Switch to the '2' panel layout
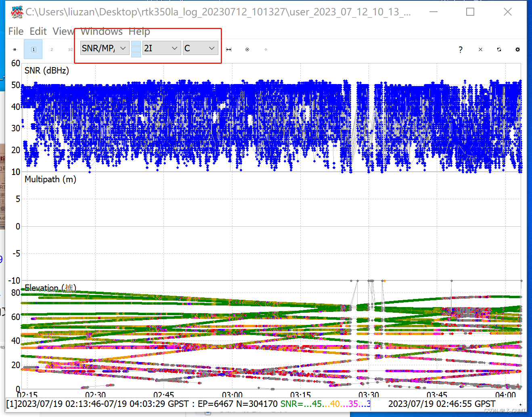532x417 pixels. 52,49
